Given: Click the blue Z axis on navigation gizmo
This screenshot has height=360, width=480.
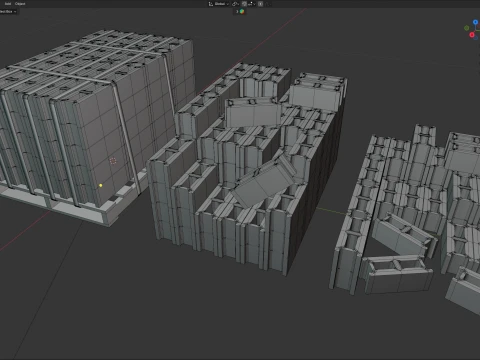Looking at the screenshot, I should click(476, 22).
